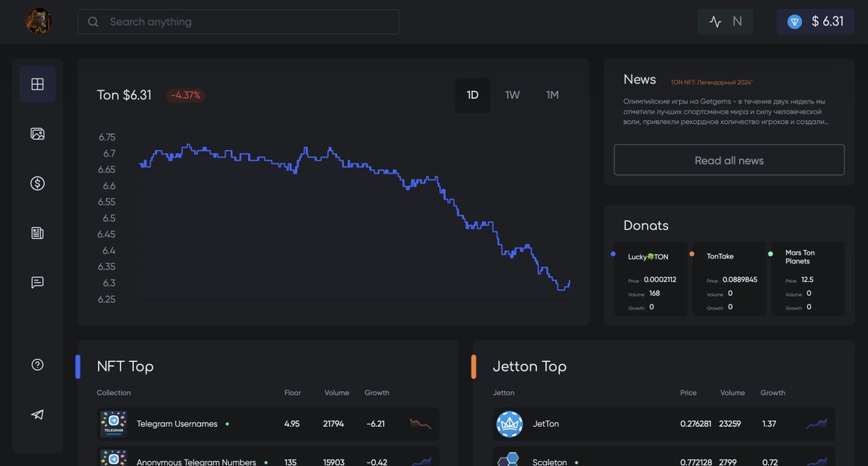Select the 1W chart range tab
This screenshot has height=466, width=868.
(x=513, y=96)
